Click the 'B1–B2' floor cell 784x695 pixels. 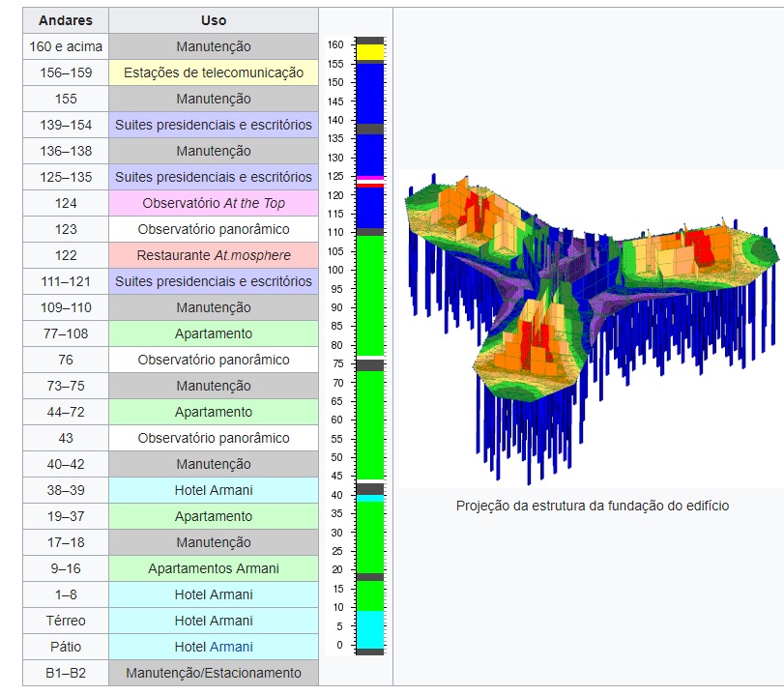point(66,673)
